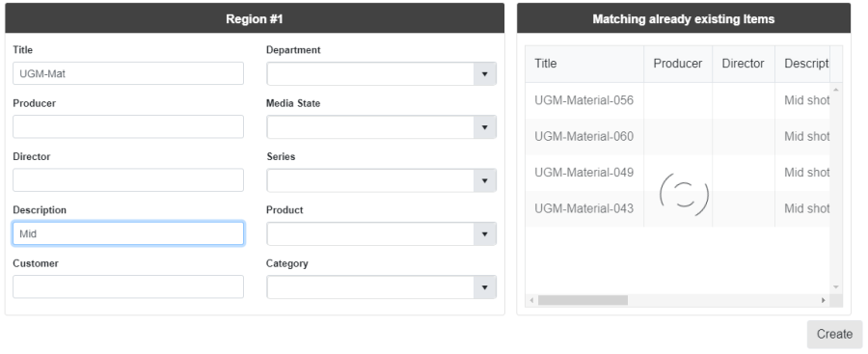868x354 pixels.
Task: Select the UGM-Material-056 row
Action: [678, 100]
